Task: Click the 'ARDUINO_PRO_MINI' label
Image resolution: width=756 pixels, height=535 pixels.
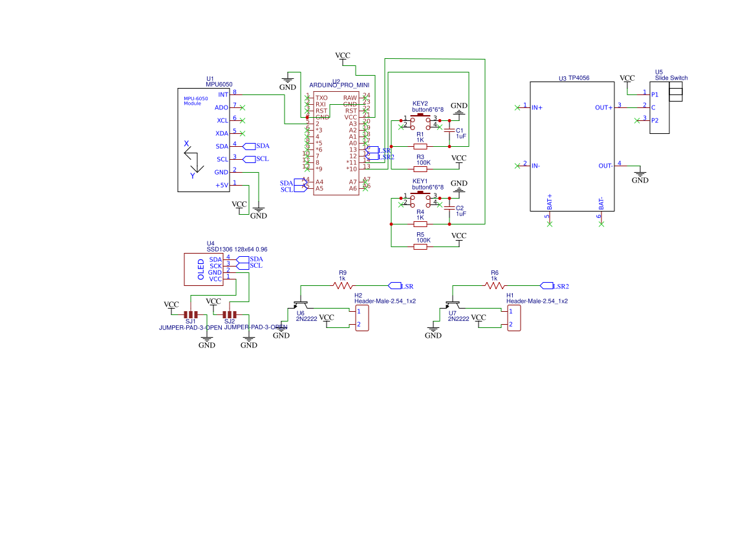Action: click(340, 85)
